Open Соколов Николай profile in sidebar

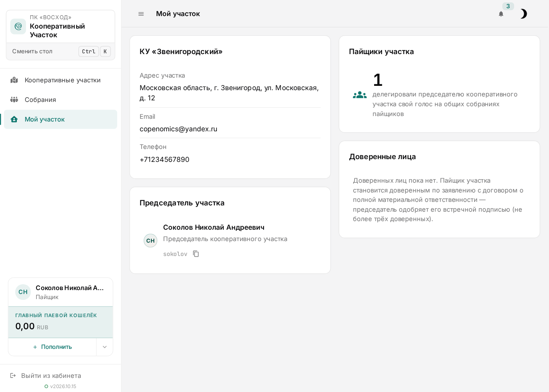click(x=60, y=292)
